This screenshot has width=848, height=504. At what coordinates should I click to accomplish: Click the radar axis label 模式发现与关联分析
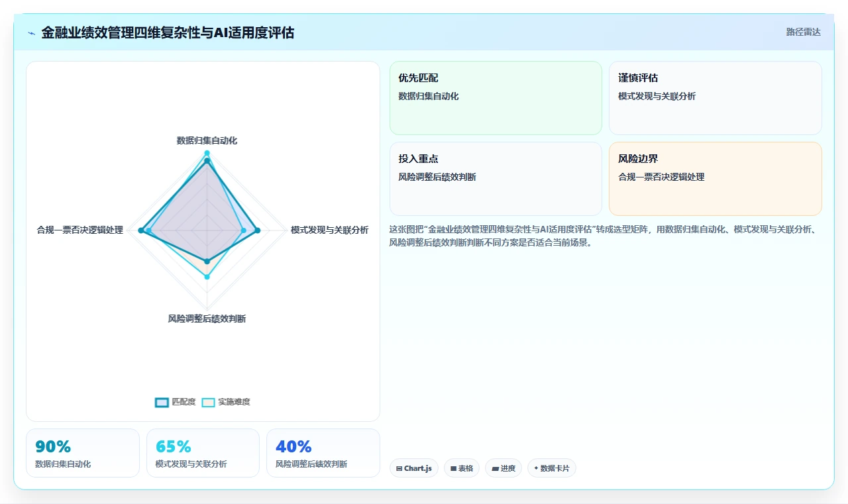point(329,230)
